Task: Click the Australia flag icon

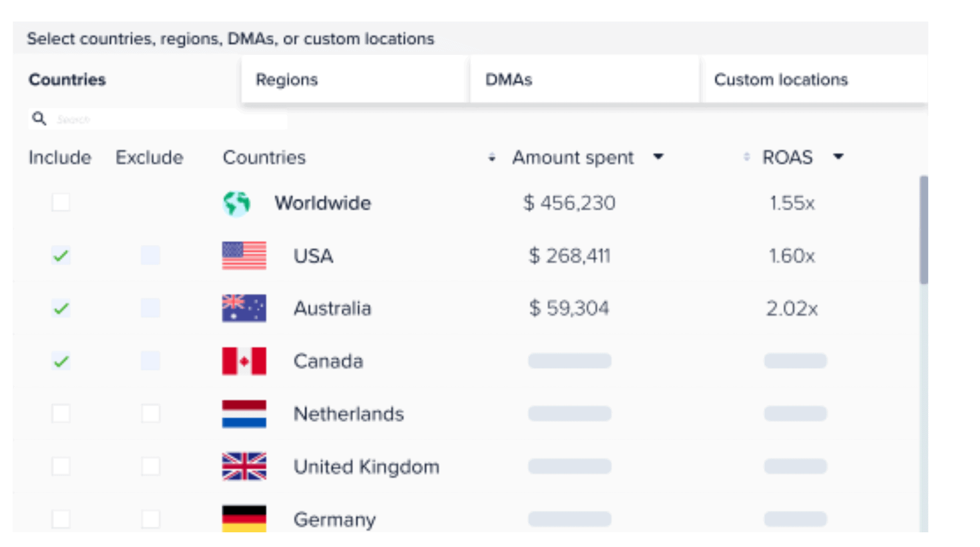Action: tap(244, 308)
